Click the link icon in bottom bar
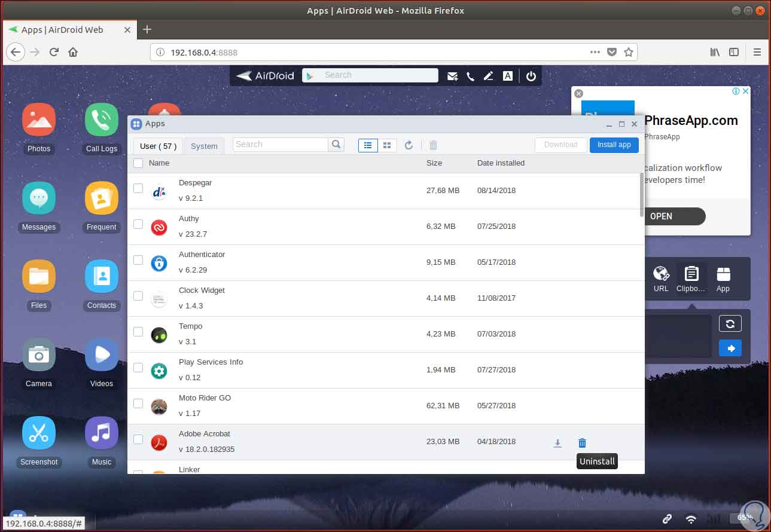This screenshot has width=771, height=532. click(666, 519)
